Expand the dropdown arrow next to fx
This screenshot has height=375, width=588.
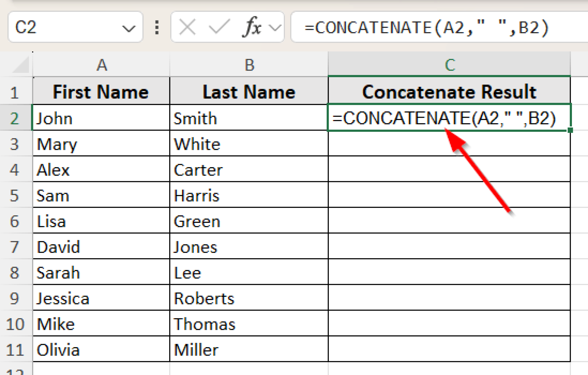[x=275, y=28]
